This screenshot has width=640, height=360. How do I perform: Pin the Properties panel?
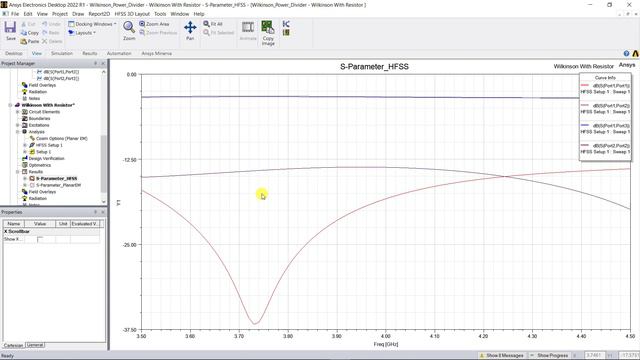pyautogui.click(x=96, y=212)
